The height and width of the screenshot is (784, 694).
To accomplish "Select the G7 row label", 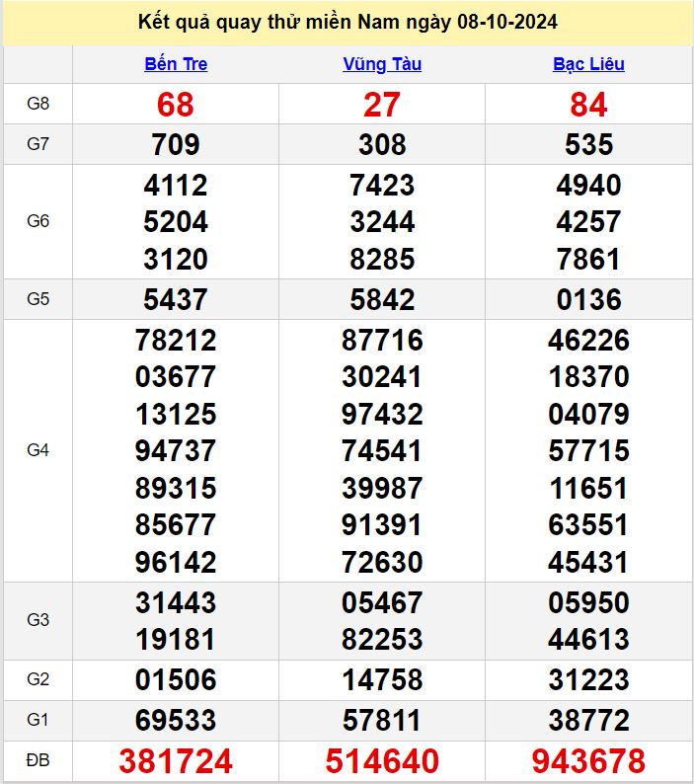I will click(38, 144).
